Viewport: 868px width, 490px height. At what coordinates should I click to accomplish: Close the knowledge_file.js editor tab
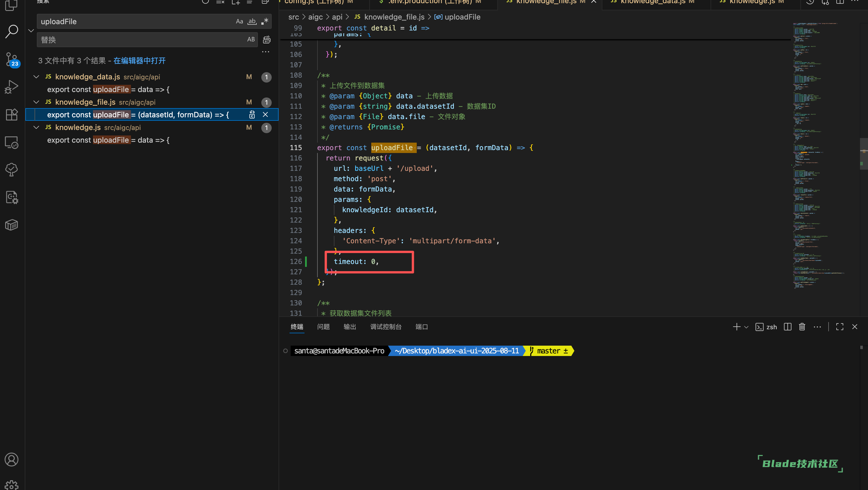pos(594,2)
